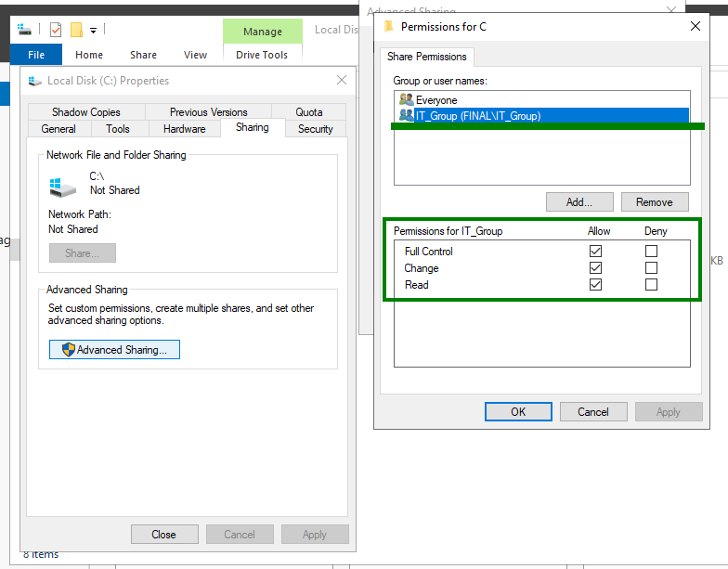Click the New Folder quick access icon
Image resolution: width=728 pixels, height=569 pixels.
pyautogui.click(x=76, y=30)
